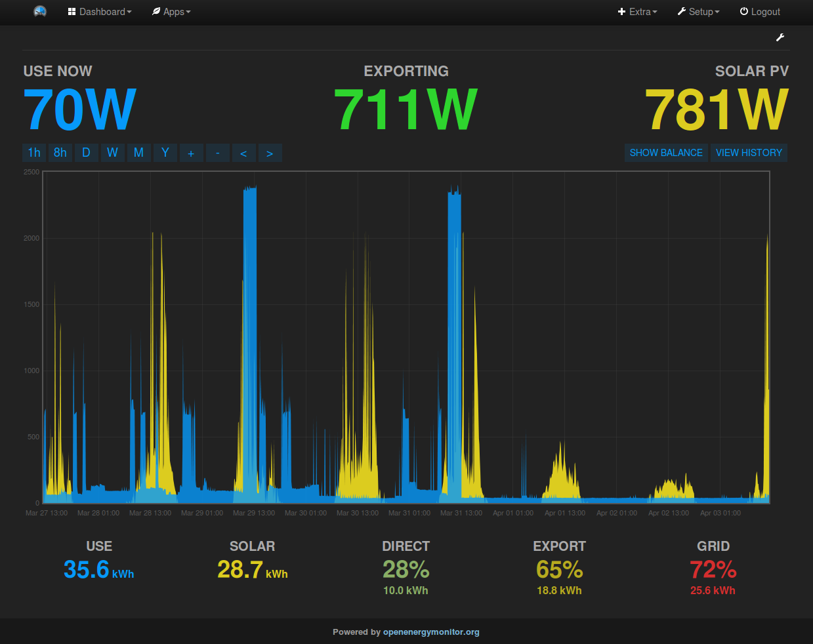
Task: Click the 18.8 kWh export value
Action: [x=559, y=590]
